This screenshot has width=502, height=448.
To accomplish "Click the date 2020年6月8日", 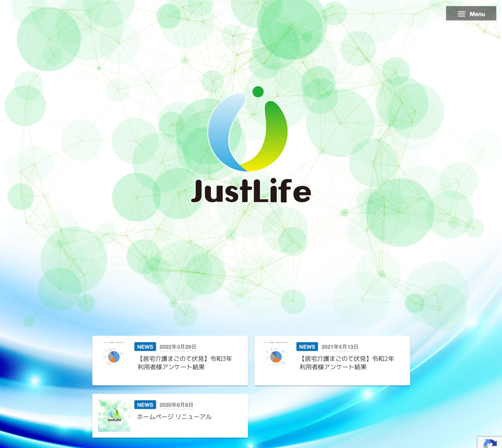I will pos(176,405).
